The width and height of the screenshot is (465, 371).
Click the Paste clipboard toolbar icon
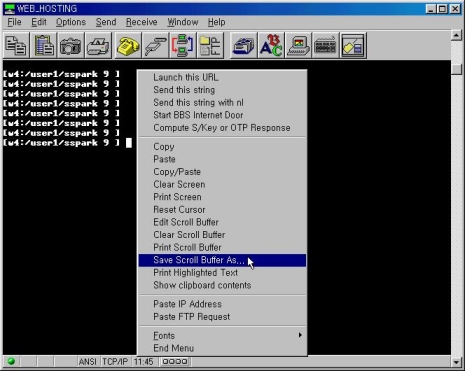(43, 45)
